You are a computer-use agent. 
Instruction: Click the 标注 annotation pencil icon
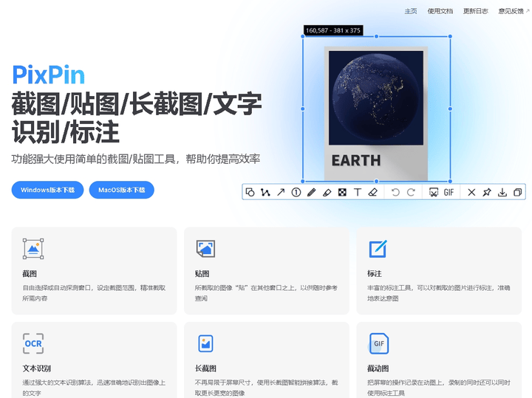(378, 249)
